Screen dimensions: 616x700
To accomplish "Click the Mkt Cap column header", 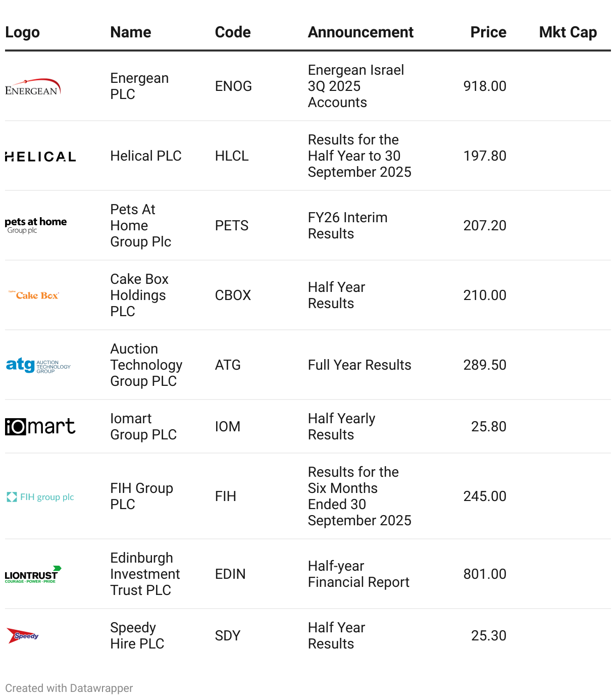I will [568, 32].
